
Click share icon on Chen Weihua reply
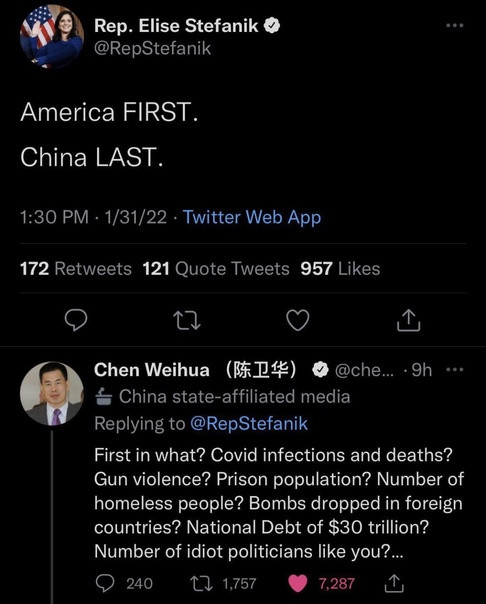[x=394, y=583]
